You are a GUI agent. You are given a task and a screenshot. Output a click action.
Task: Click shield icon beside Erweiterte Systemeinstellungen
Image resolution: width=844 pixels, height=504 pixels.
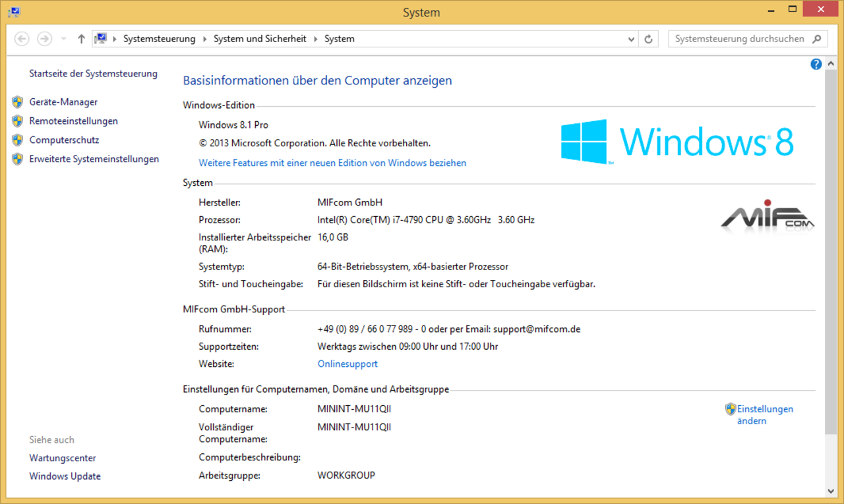[18, 159]
